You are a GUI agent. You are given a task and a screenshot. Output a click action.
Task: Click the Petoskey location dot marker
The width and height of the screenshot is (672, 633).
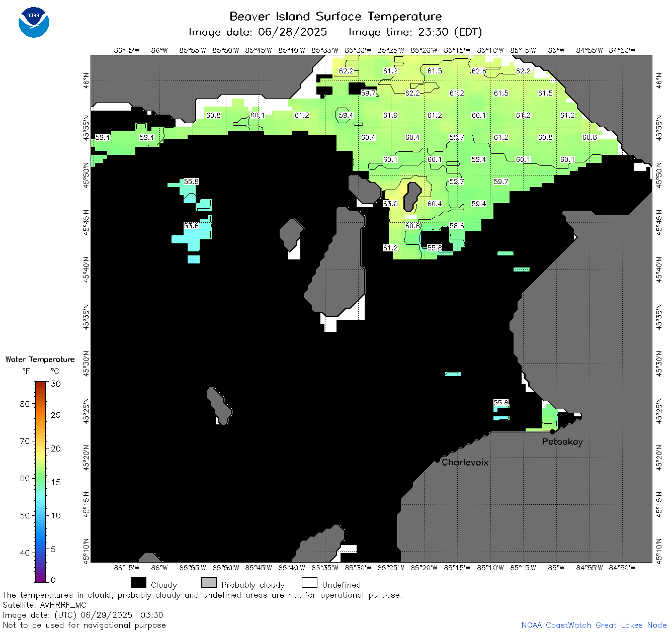tap(552, 431)
